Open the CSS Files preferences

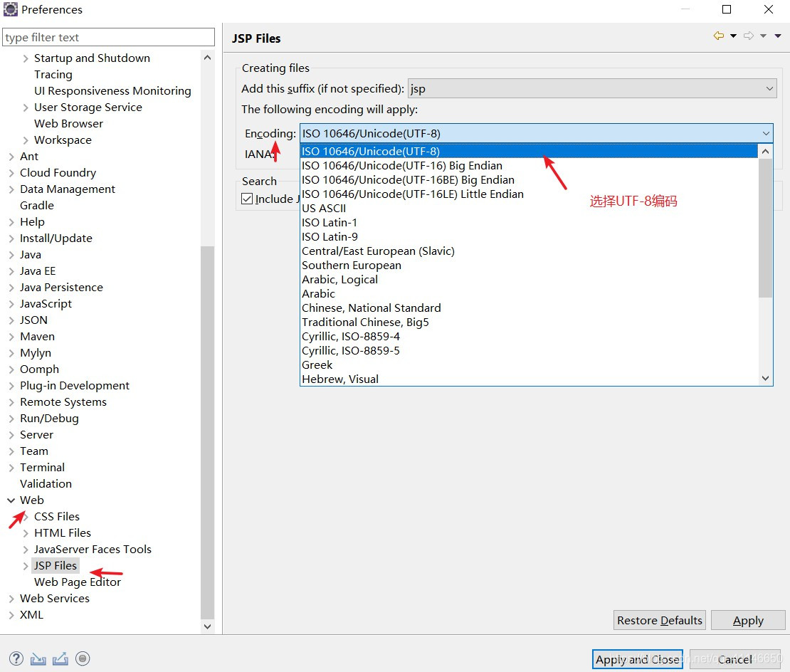coord(57,516)
